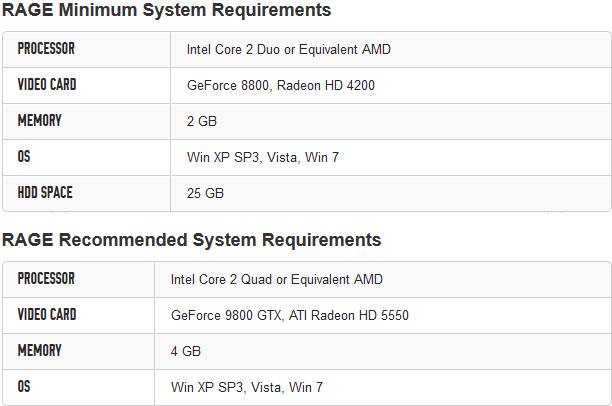Select the HDD SPACE label
Image resolution: width=612 pixels, height=406 pixels.
click(45, 192)
